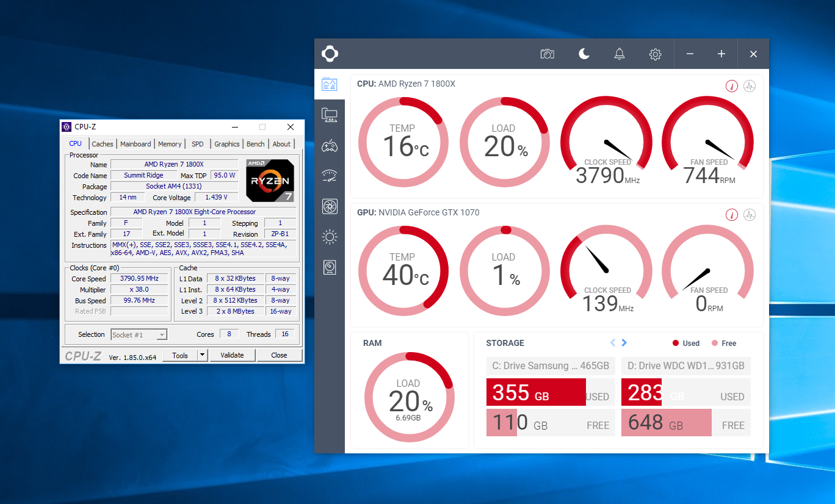The width and height of the screenshot is (835, 504).
Task: Click the Code Name Summit Ridge field
Action: (143, 176)
